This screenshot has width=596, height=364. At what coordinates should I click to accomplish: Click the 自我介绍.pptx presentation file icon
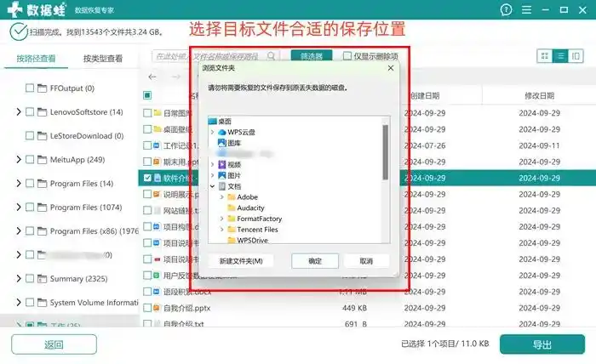[x=157, y=308]
